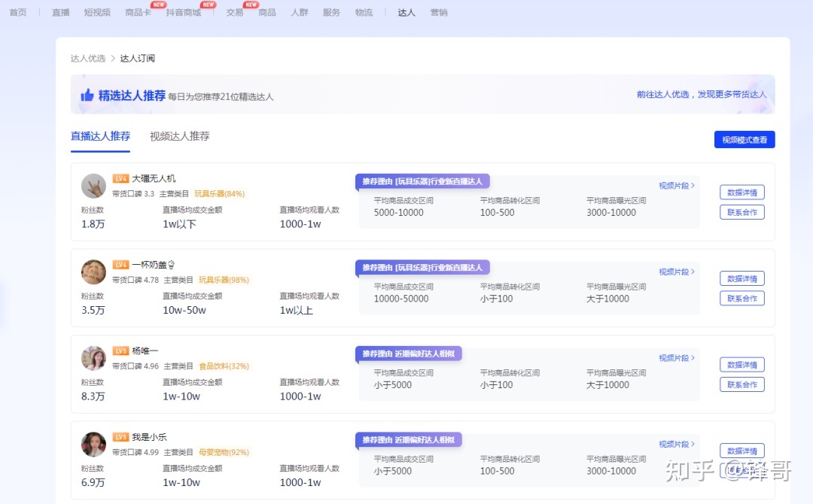
Task: Open 一杯奶盖's profile avatar
Action: (x=93, y=272)
